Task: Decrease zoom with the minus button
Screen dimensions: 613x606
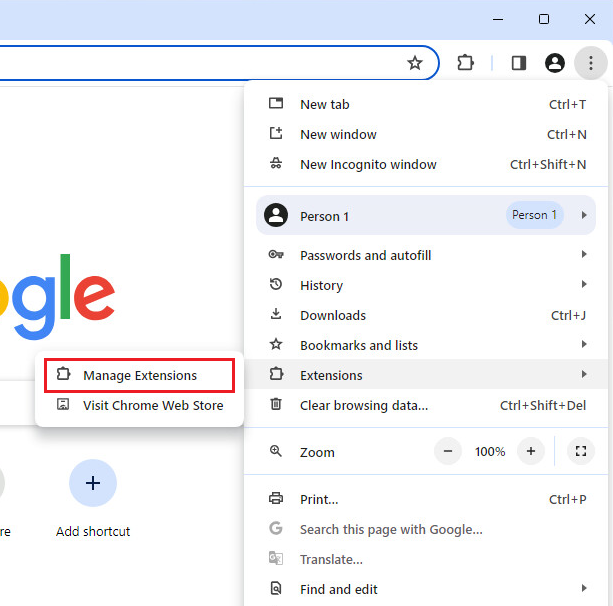Action: tap(448, 451)
